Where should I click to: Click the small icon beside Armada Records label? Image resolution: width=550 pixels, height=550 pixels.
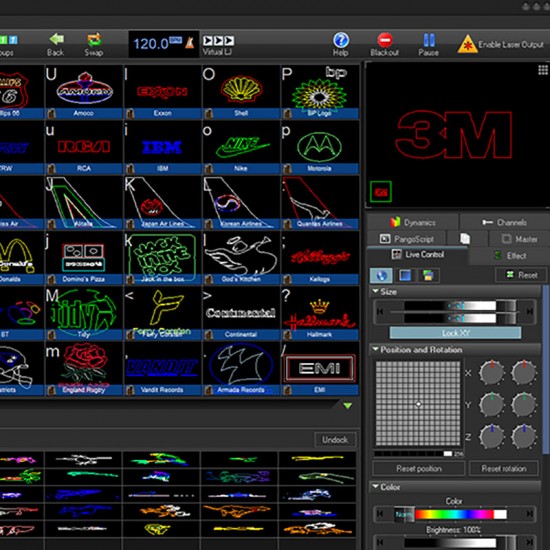(x=208, y=390)
